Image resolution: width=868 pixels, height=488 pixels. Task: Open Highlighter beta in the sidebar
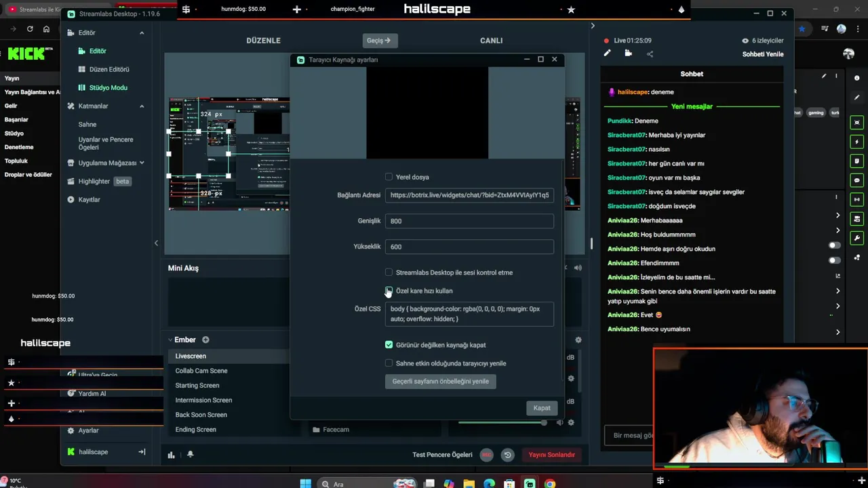99,181
